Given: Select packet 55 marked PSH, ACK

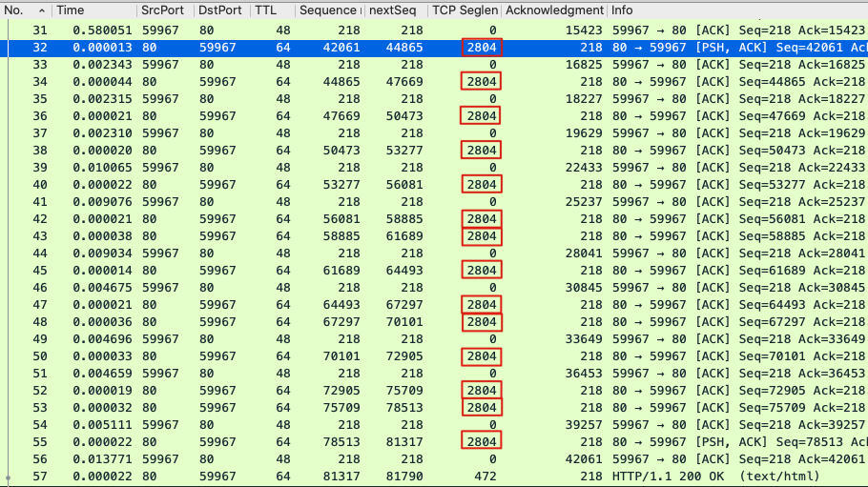Looking at the screenshot, I should (39, 441).
